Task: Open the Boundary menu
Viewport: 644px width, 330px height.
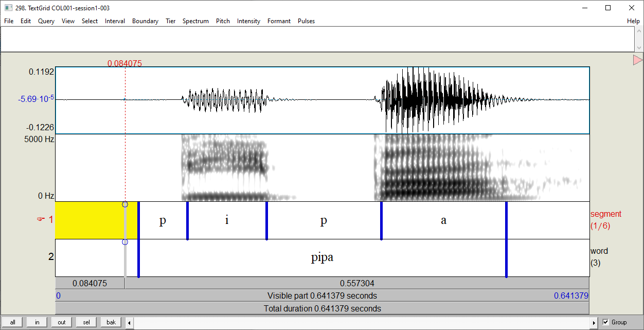Action: coord(145,21)
